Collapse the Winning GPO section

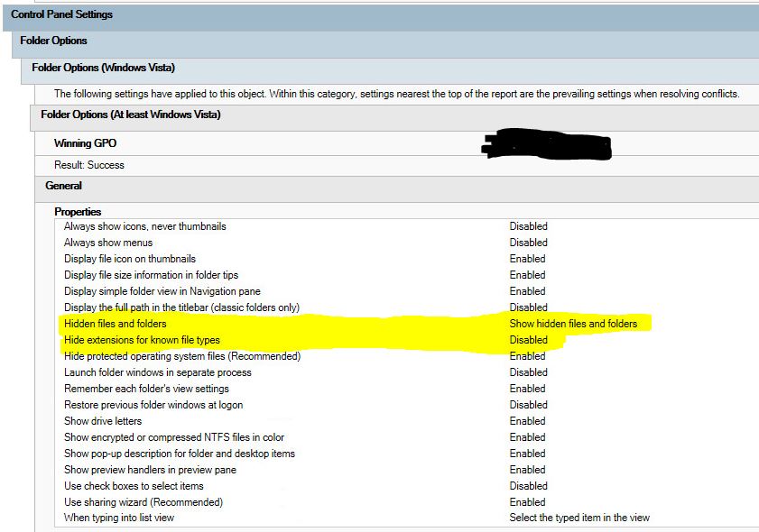coord(88,142)
